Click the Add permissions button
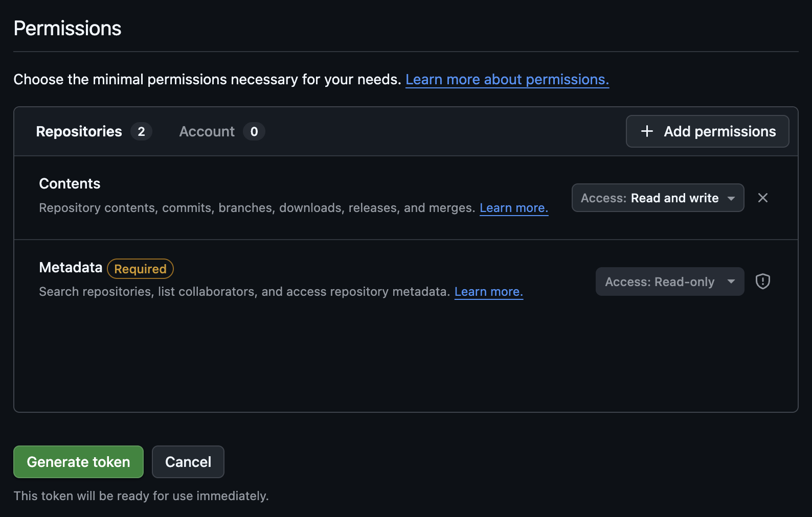812x517 pixels. 707,131
